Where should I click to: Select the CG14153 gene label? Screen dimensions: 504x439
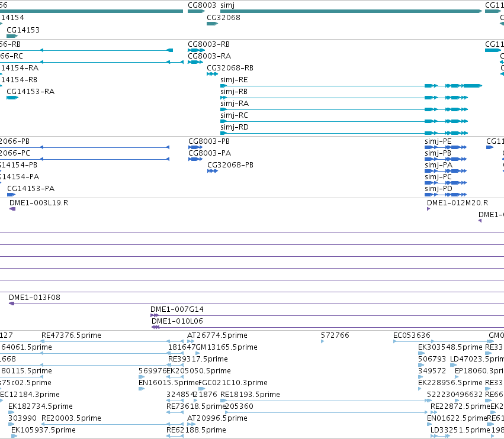coord(23,30)
